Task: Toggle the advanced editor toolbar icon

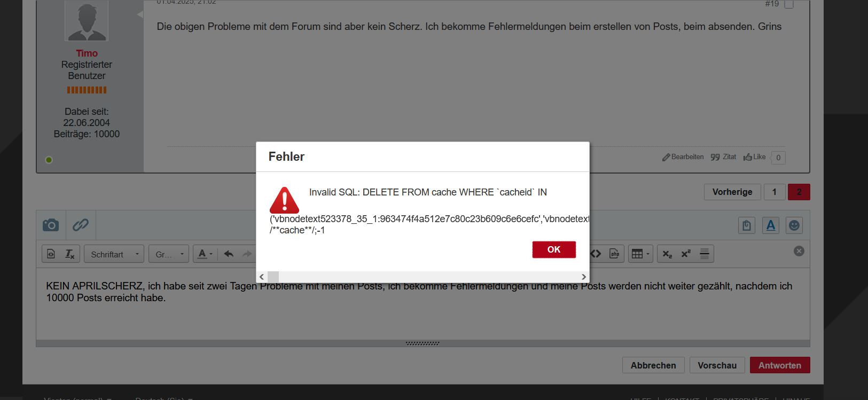Action: click(771, 225)
